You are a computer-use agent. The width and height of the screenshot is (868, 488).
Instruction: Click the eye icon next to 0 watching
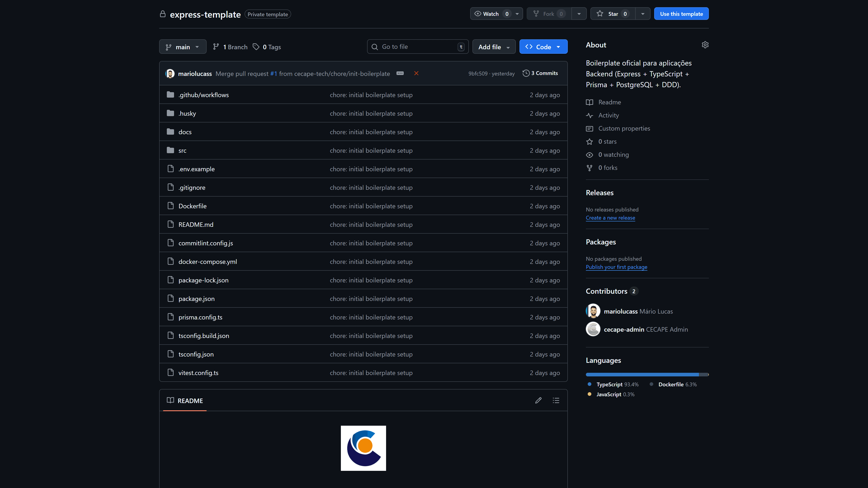click(590, 155)
